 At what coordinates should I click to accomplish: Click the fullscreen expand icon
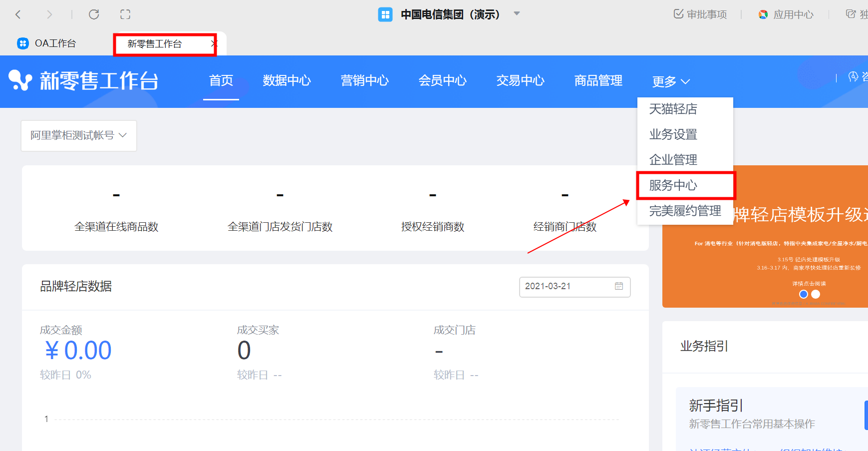point(125,14)
